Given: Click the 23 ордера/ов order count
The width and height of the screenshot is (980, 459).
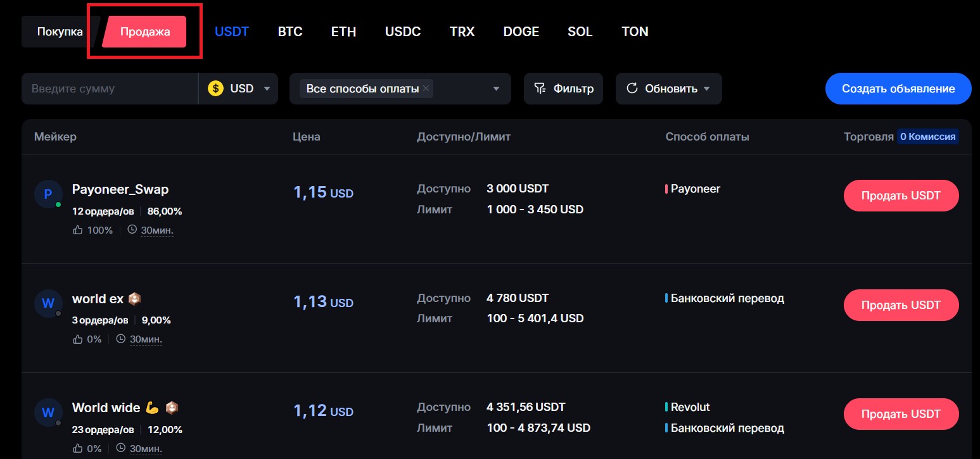Looking at the screenshot, I should click(103, 430).
